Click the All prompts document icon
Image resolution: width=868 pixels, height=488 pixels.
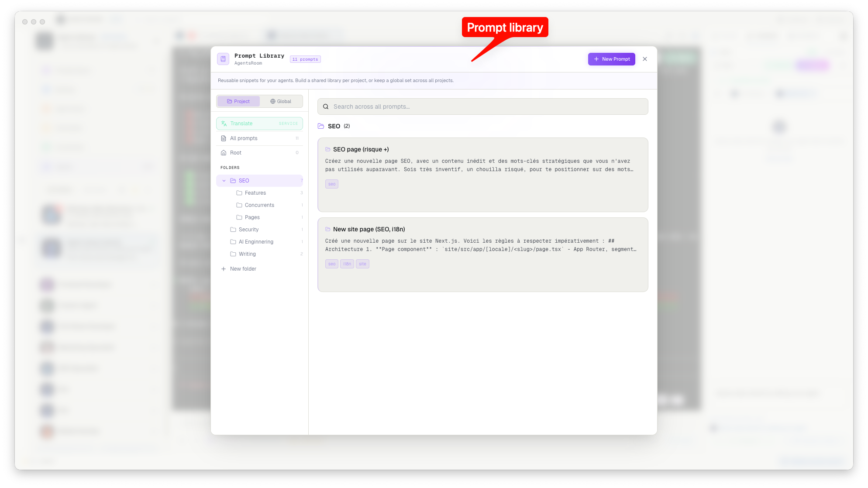[224, 138]
